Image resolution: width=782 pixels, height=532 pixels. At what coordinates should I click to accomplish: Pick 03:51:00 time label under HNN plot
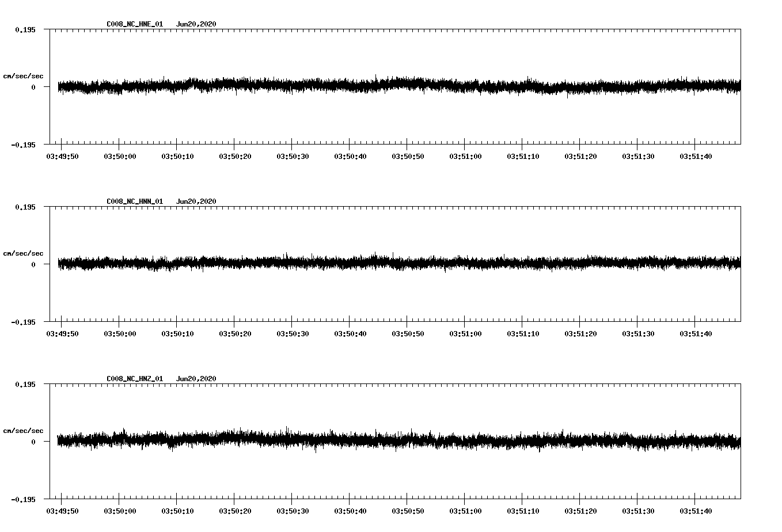coord(465,334)
